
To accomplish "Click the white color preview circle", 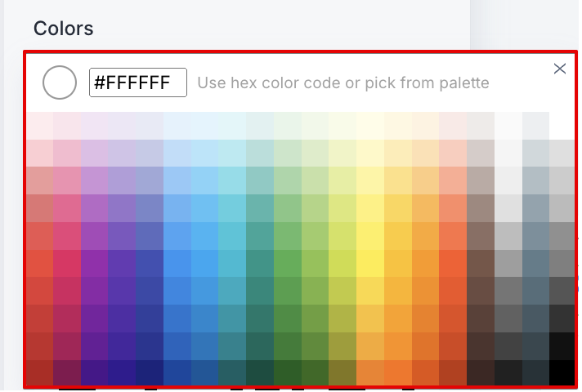I will tap(60, 82).
